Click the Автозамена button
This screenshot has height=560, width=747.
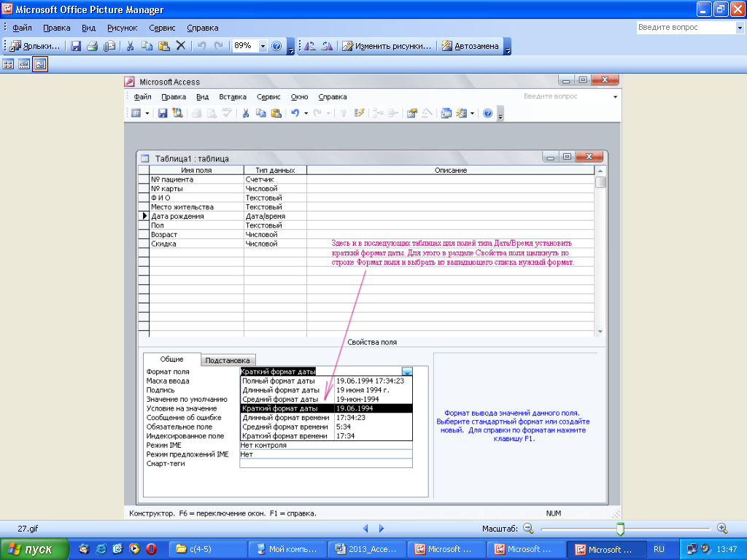coord(471,46)
